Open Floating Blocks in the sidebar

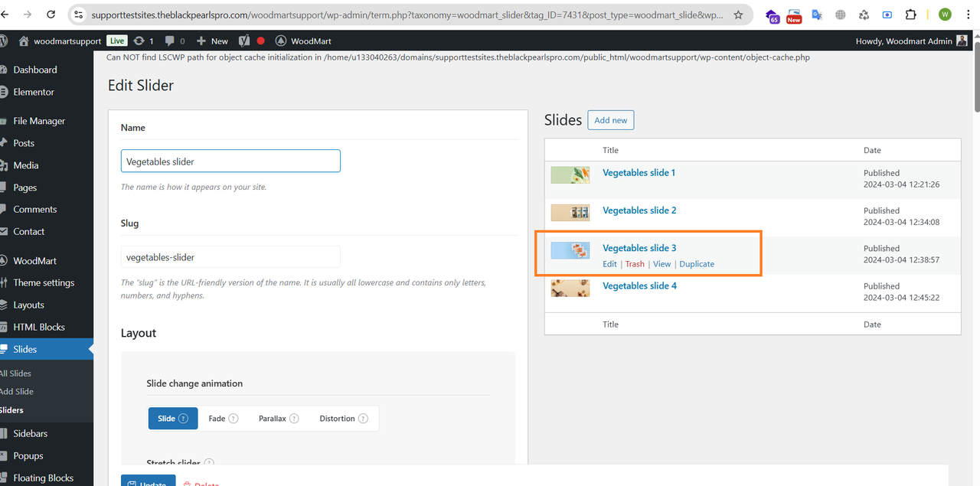[43, 478]
